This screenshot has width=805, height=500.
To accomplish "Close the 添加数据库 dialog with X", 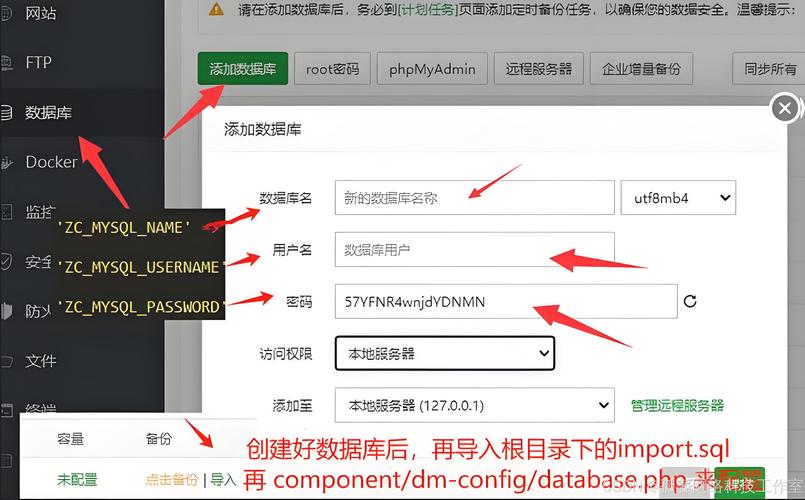I will tap(785, 108).
